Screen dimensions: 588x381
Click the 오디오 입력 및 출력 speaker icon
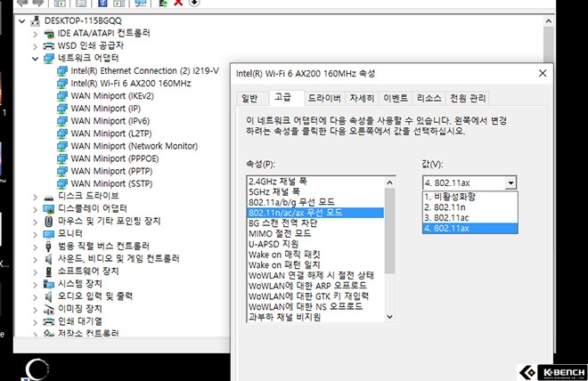48,296
